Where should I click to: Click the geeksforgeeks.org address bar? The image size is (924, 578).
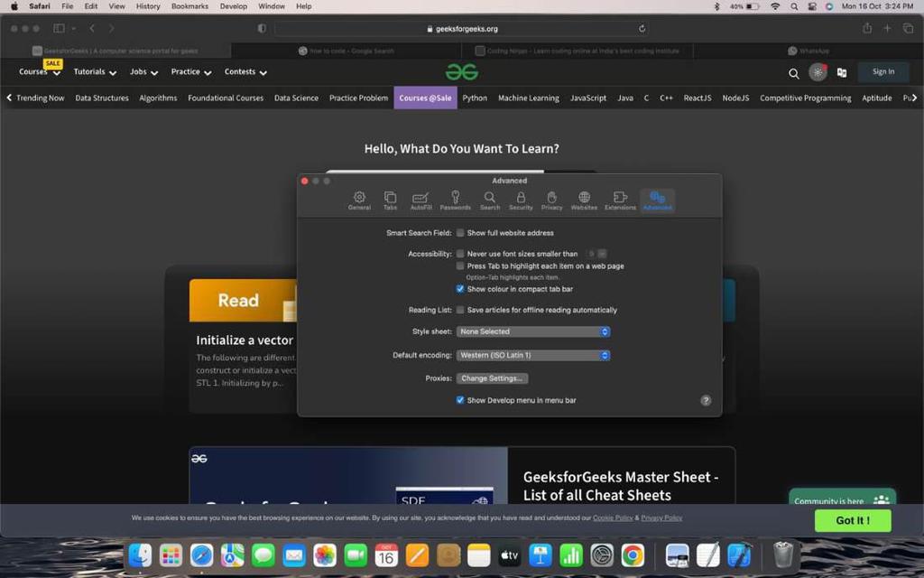[461, 28]
